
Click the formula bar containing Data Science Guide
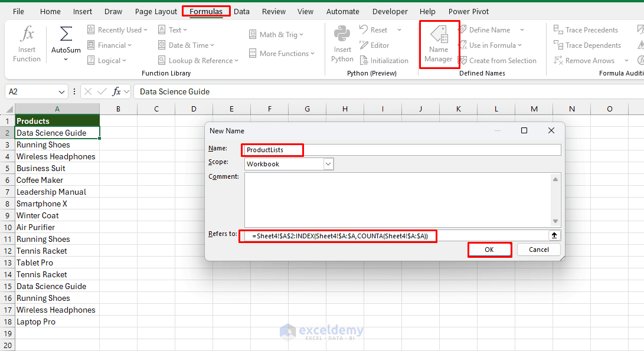[388, 91]
